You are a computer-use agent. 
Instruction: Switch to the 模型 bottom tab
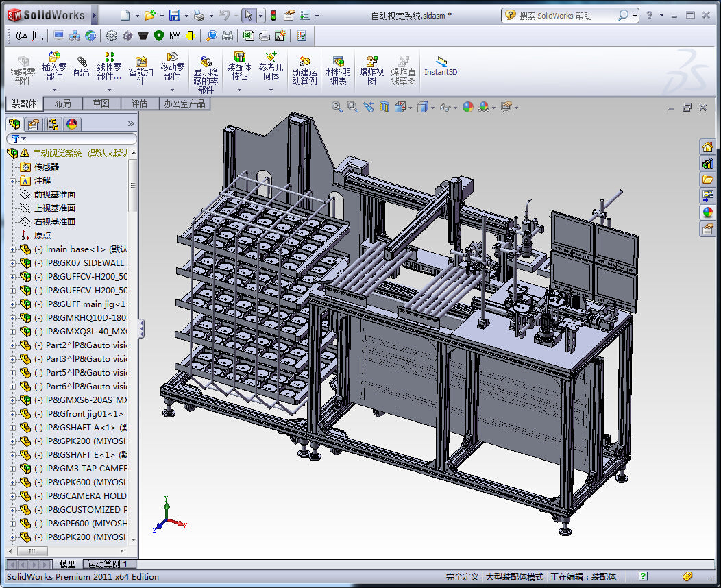coord(68,564)
